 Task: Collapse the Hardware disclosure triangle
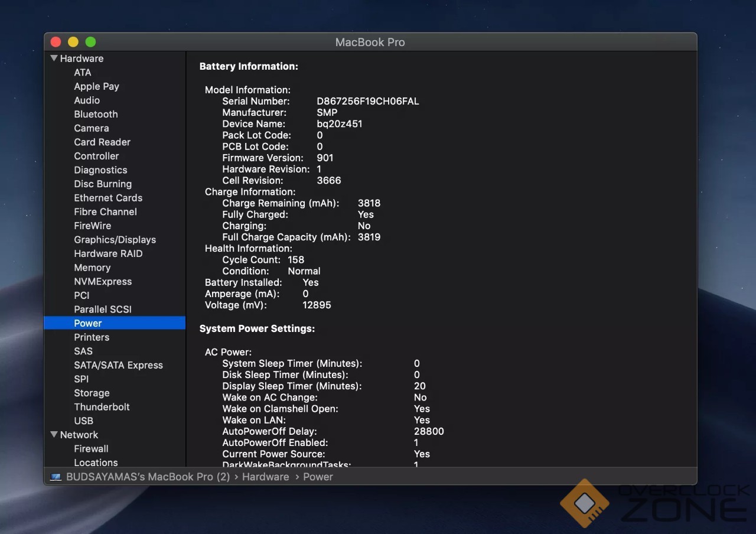[x=54, y=58]
